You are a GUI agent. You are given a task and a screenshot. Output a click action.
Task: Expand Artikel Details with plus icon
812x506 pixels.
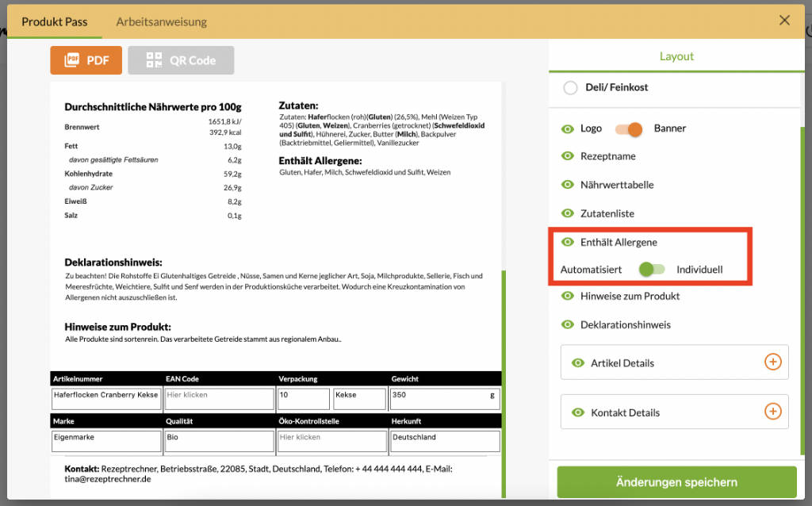click(x=772, y=362)
